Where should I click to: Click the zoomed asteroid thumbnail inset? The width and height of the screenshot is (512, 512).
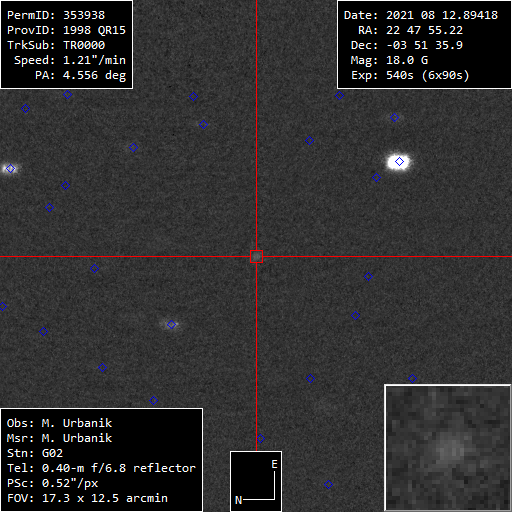pos(448,448)
